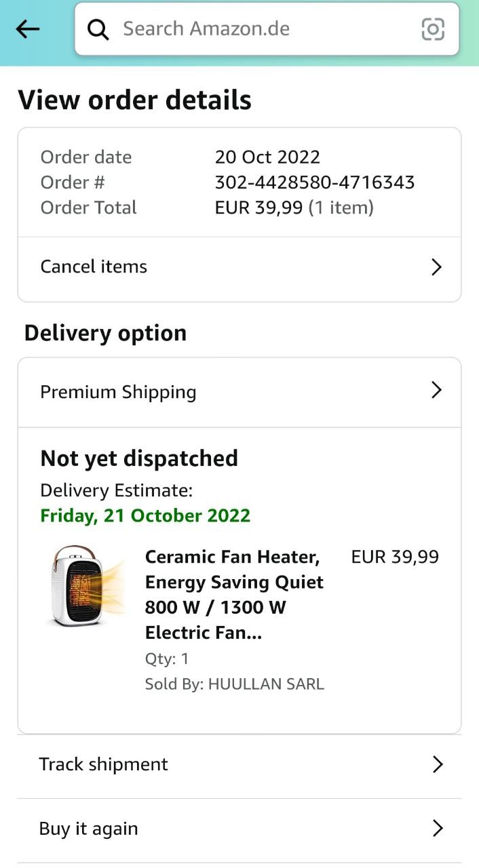This screenshot has height=868, width=479.
Task: Tap the Not yet dispatched status heading
Action: pos(139,458)
